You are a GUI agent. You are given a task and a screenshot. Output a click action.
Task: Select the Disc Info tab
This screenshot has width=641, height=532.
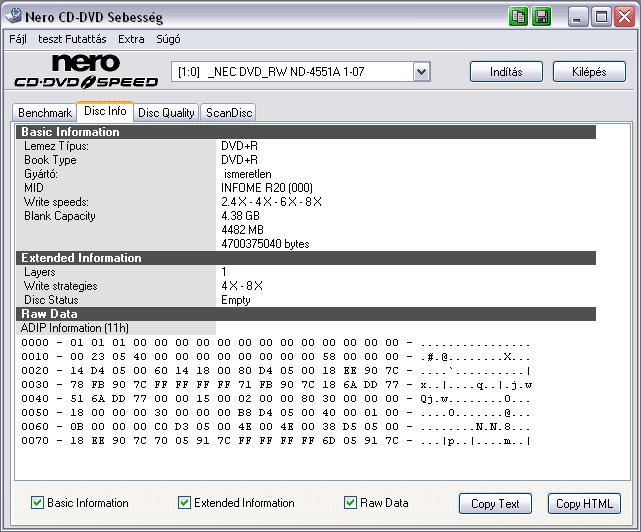(105, 111)
